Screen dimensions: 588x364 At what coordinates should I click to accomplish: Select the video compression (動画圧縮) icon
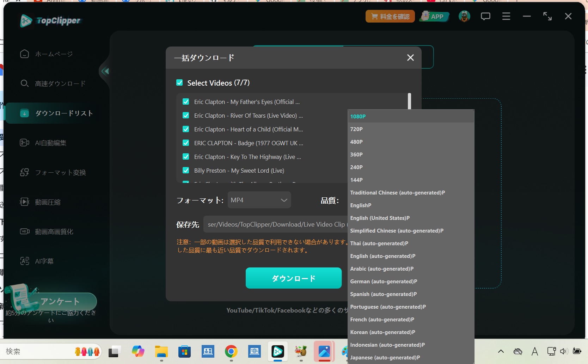pos(24,202)
